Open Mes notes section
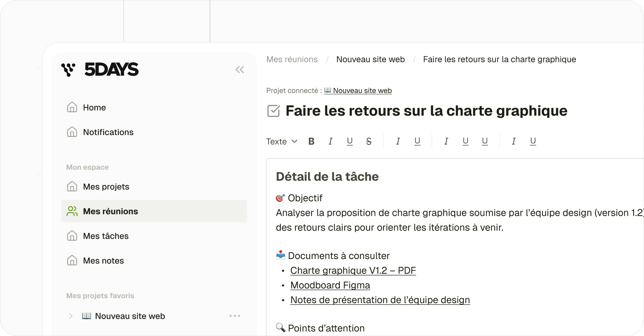This screenshot has height=336, width=644. [x=103, y=261]
